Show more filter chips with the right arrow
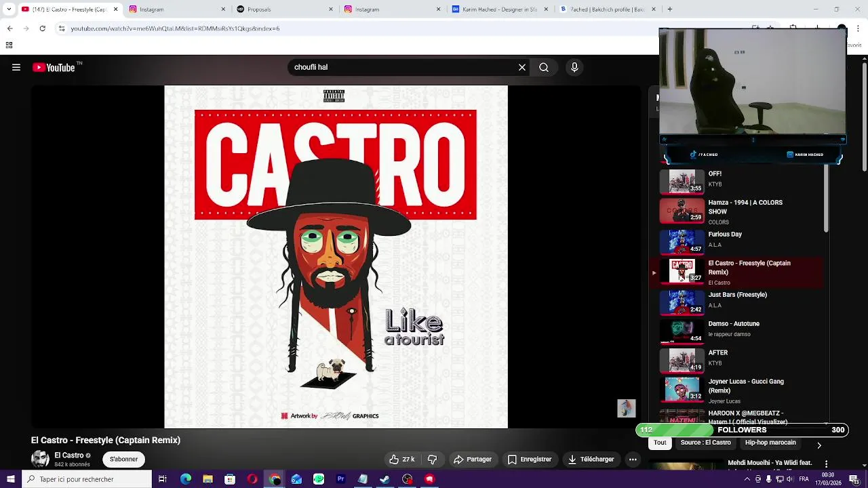Viewport: 868px width, 488px height. click(x=818, y=445)
